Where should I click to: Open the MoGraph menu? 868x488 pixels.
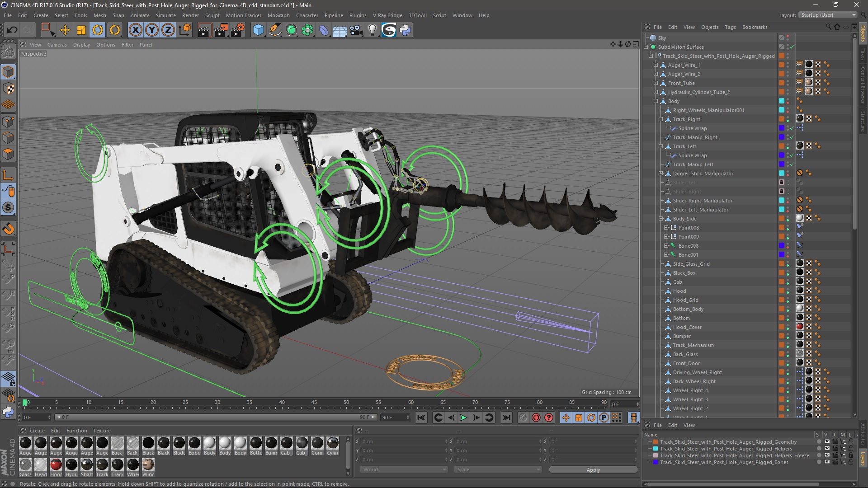[278, 15]
